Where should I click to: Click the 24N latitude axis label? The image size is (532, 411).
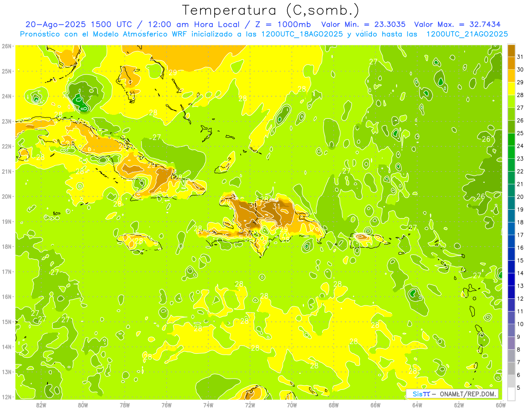pyautogui.click(x=6, y=96)
